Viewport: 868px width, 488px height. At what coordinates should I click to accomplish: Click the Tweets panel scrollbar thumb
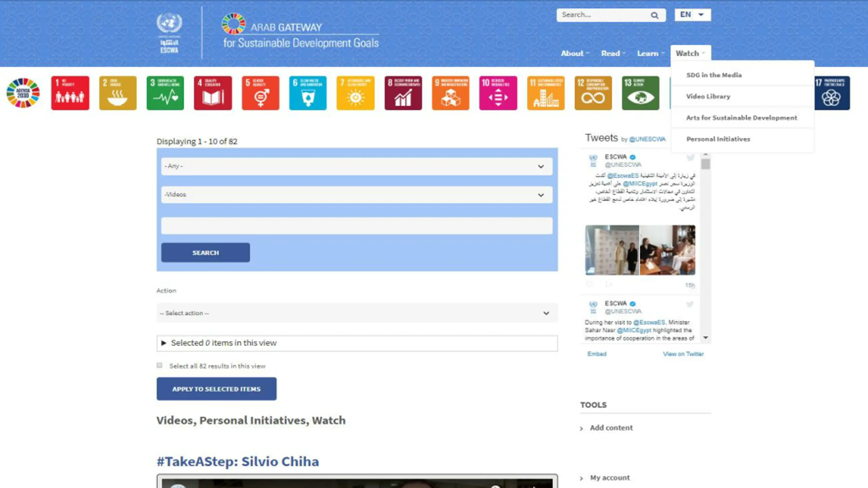tap(706, 164)
